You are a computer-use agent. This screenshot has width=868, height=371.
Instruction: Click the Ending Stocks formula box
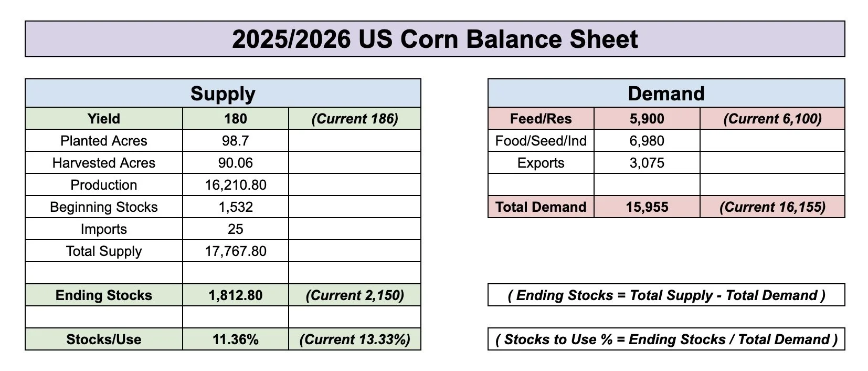666,295
